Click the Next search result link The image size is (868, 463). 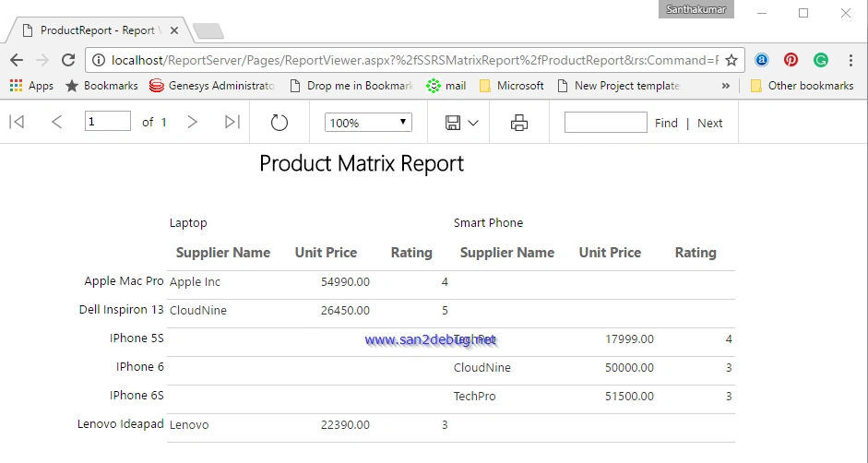709,123
